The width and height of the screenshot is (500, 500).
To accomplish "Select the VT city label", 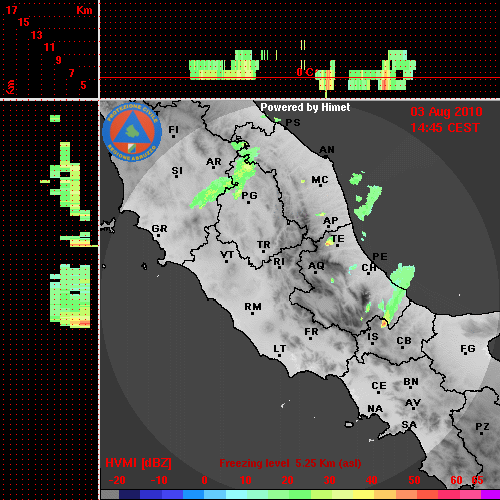I will [x=227, y=255].
